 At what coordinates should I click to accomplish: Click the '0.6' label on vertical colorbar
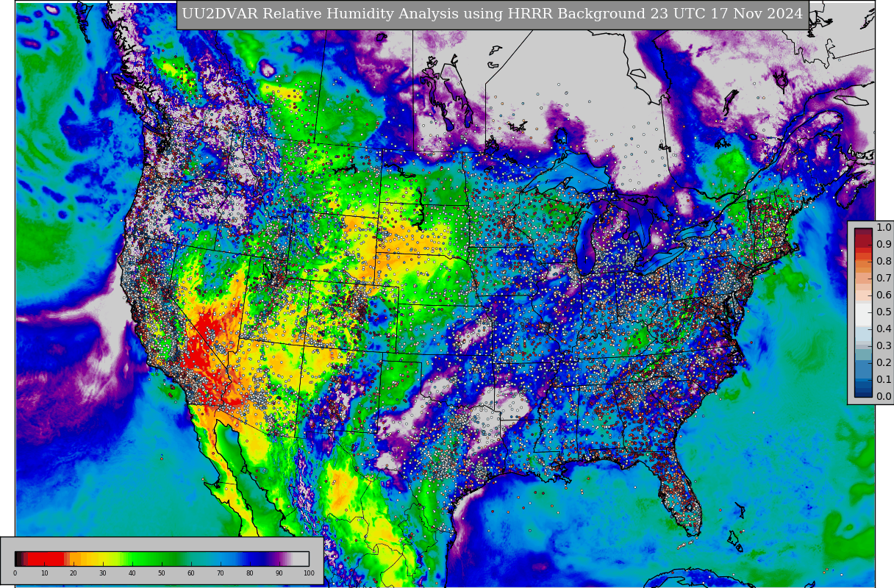884,295
